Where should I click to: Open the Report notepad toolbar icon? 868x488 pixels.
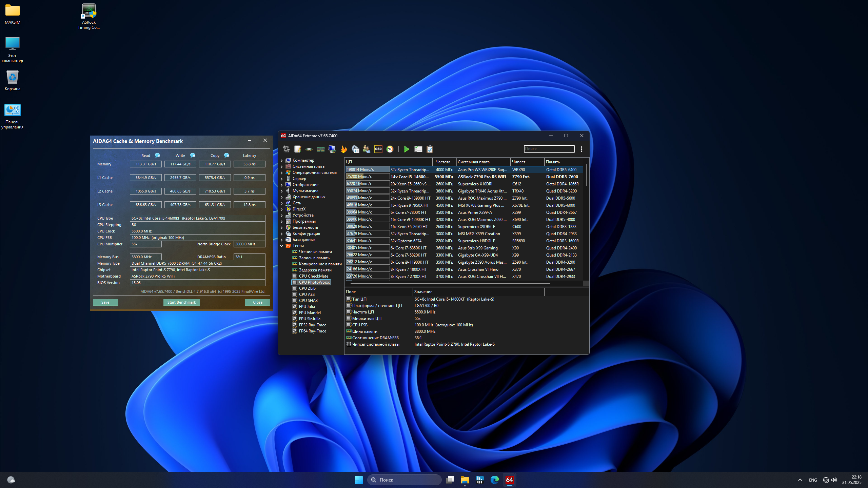297,149
